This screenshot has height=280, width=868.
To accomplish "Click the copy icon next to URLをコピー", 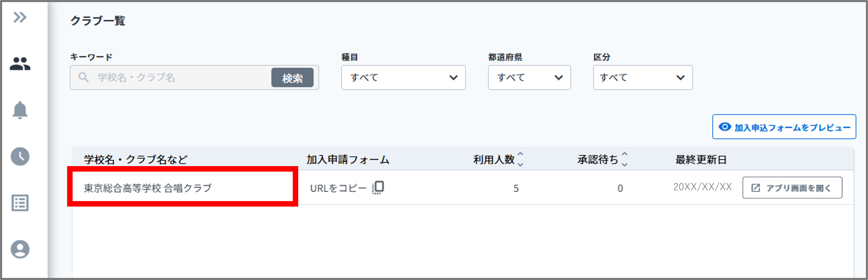I will pos(378,188).
